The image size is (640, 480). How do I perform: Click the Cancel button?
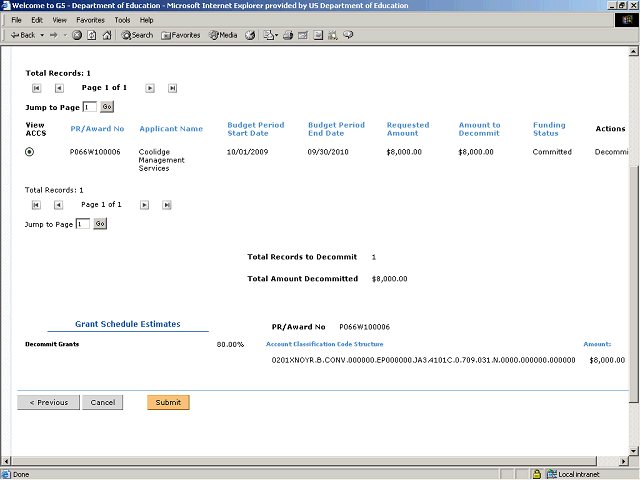click(x=102, y=402)
